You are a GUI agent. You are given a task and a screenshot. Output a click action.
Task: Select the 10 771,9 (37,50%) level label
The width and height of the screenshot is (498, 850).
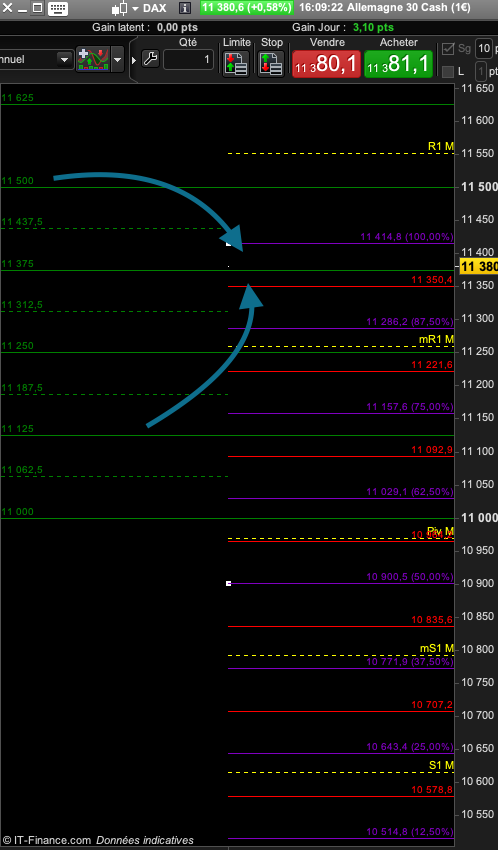point(410,662)
